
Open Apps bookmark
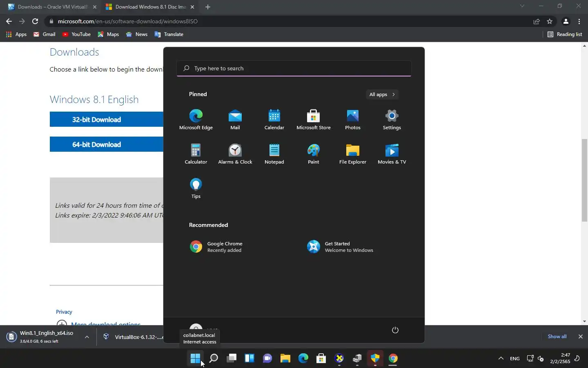16,34
